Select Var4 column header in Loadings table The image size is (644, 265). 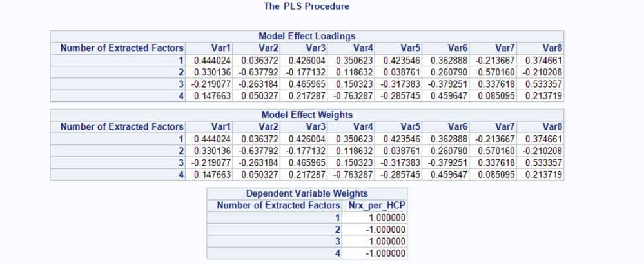point(364,47)
